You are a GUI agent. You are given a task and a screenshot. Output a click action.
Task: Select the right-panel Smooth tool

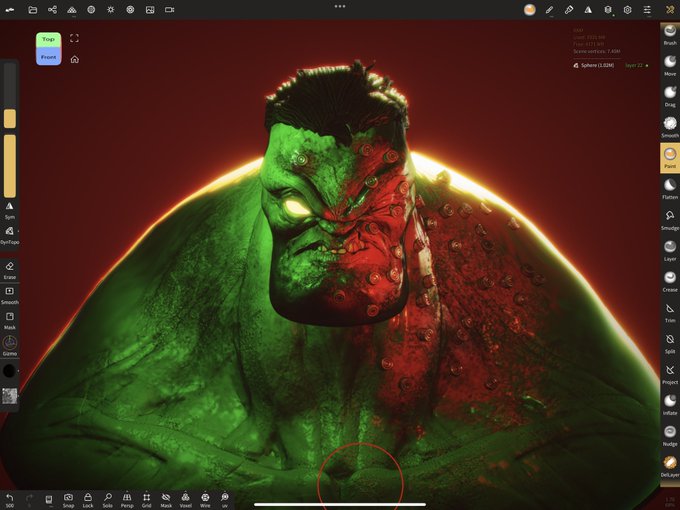tap(670, 127)
